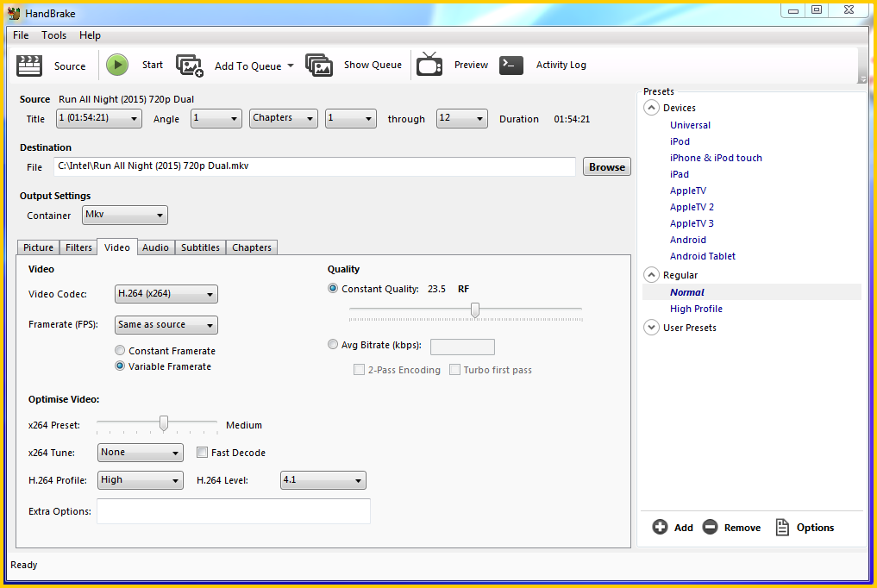Viewport: 877px width, 588px height.
Task: Select the iPod preset
Action: 680,141
